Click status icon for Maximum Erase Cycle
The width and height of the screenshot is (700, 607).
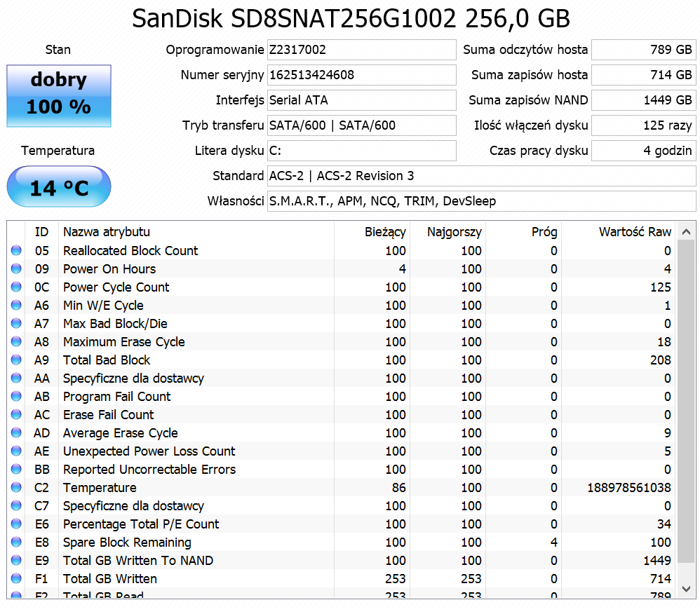16,341
